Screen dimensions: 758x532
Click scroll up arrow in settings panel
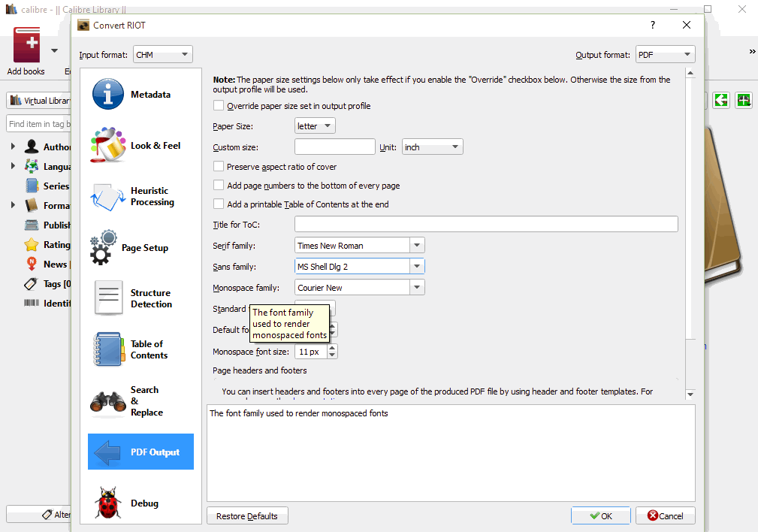click(690, 73)
